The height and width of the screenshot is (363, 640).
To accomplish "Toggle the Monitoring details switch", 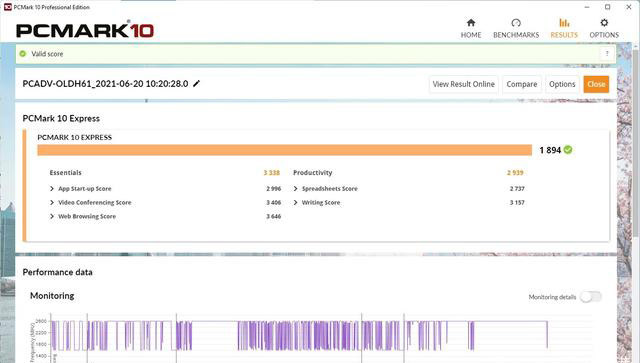I will [x=591, y=297].
